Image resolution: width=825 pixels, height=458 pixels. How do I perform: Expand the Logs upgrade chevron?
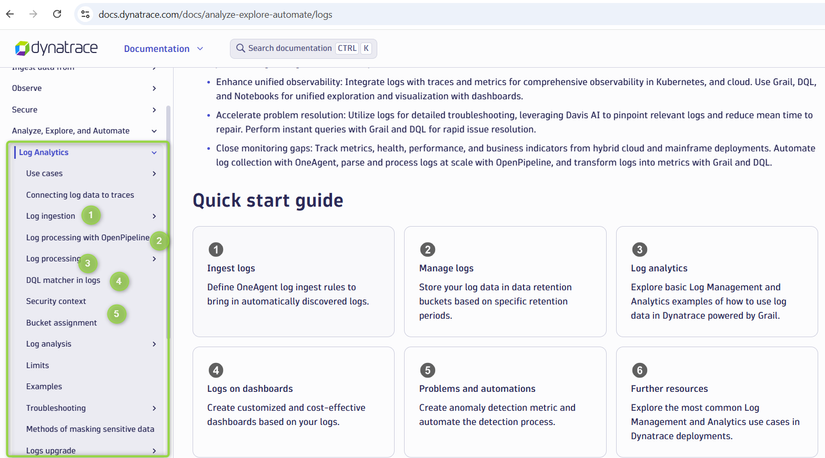point(154,451)
